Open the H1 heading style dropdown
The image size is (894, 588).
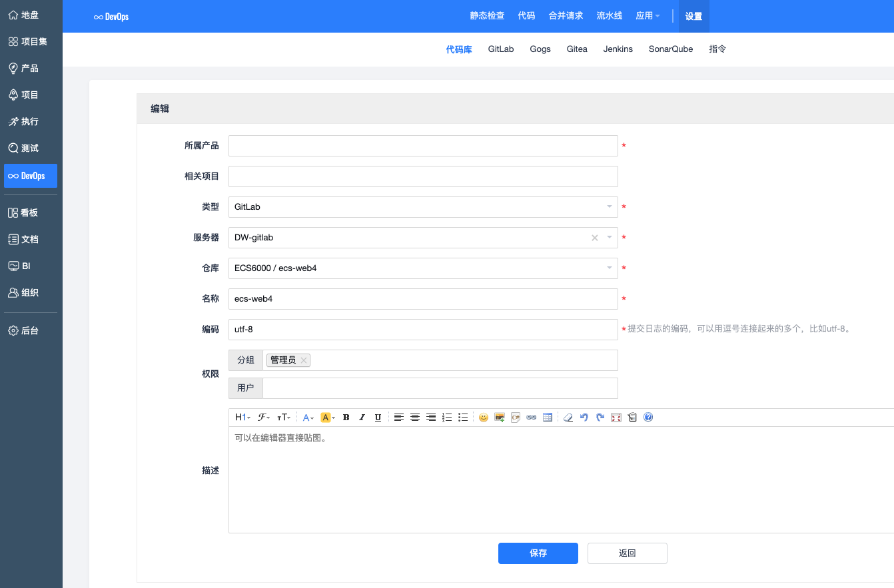click(242, 418)
